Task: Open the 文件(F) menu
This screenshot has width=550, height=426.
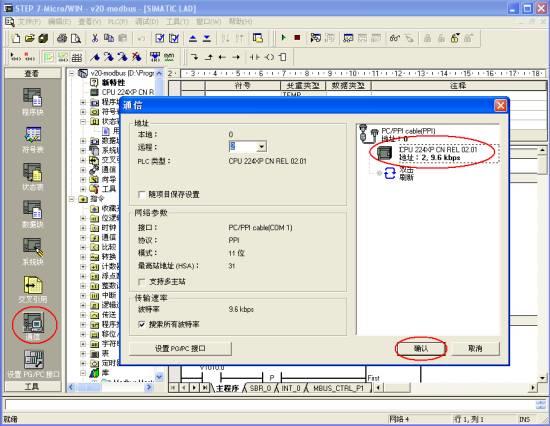Action: tap(29, 22)
